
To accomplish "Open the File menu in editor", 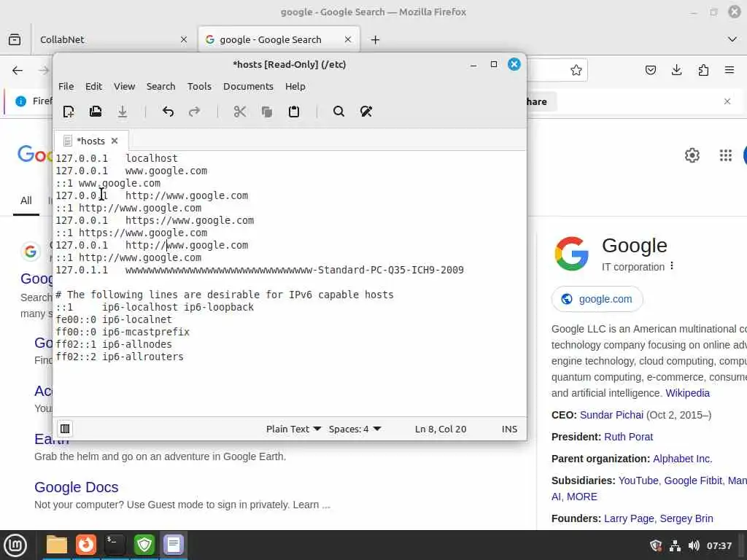I will coord(66,86).
